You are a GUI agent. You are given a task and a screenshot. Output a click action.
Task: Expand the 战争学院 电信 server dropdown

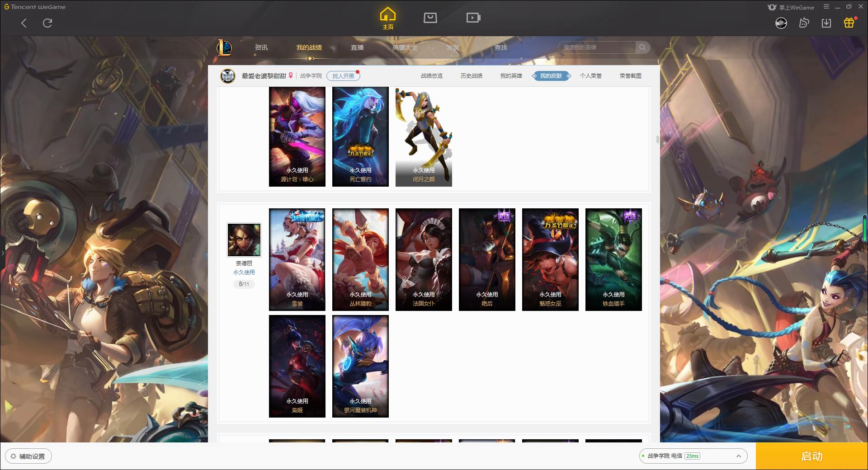click(693, 456)
